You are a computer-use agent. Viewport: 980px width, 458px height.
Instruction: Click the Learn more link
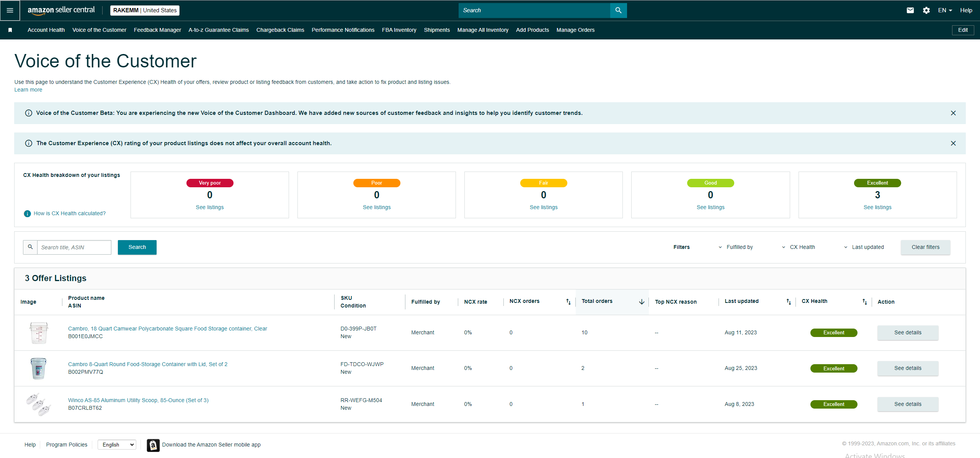click(28, 90)
